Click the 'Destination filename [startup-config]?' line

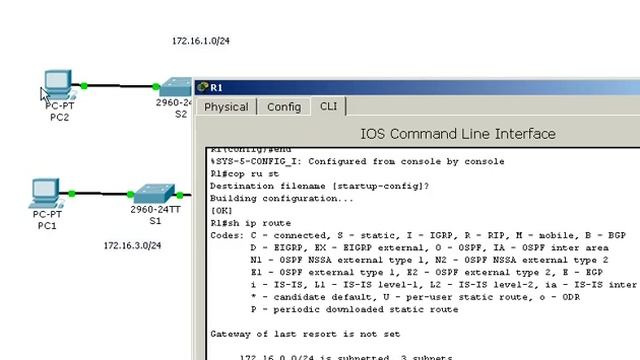320,186
